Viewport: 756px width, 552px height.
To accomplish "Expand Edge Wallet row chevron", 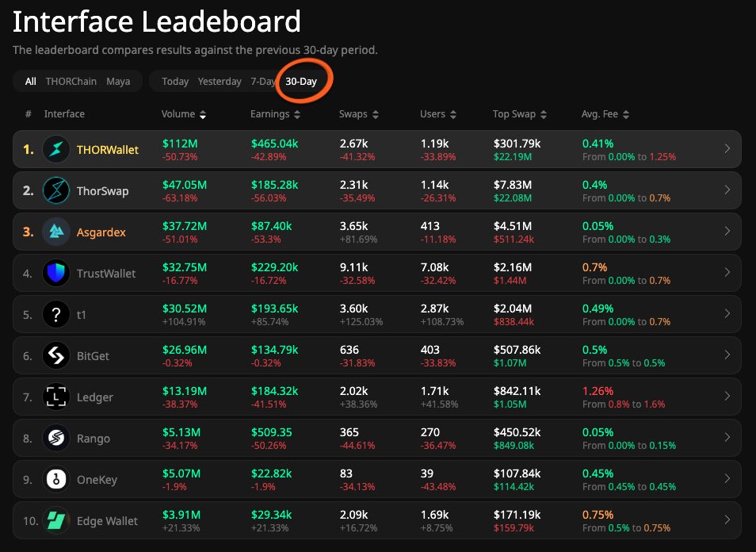I will [x=727, y=520].
